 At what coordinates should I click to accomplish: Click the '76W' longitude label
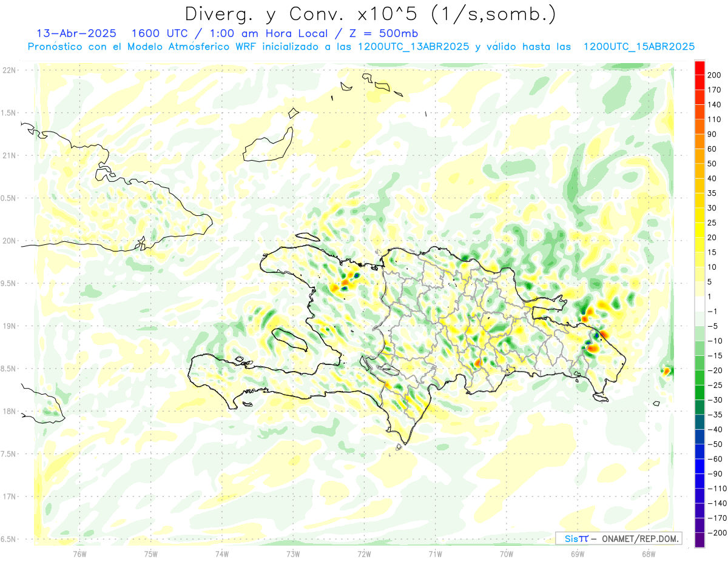(79, 554)
